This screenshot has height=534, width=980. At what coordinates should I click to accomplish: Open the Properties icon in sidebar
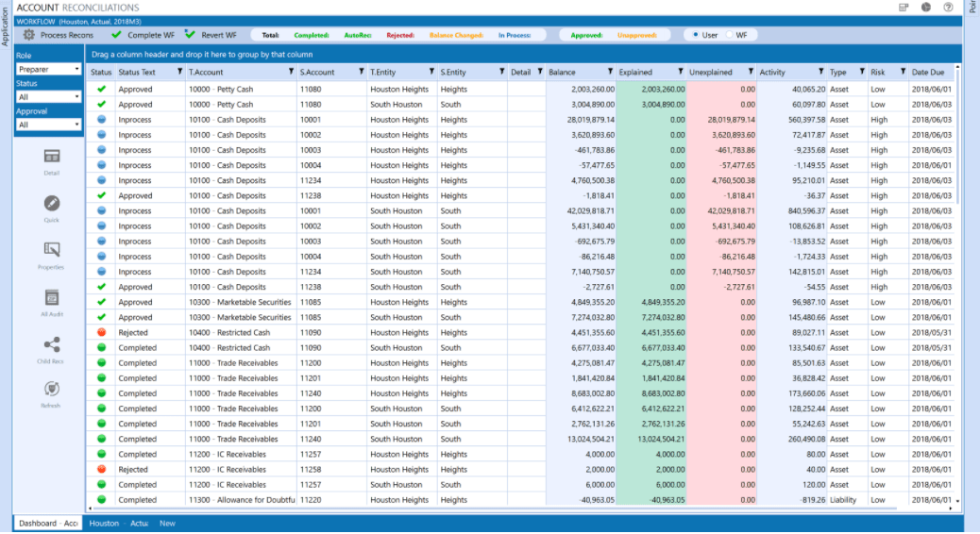point(52,250)
